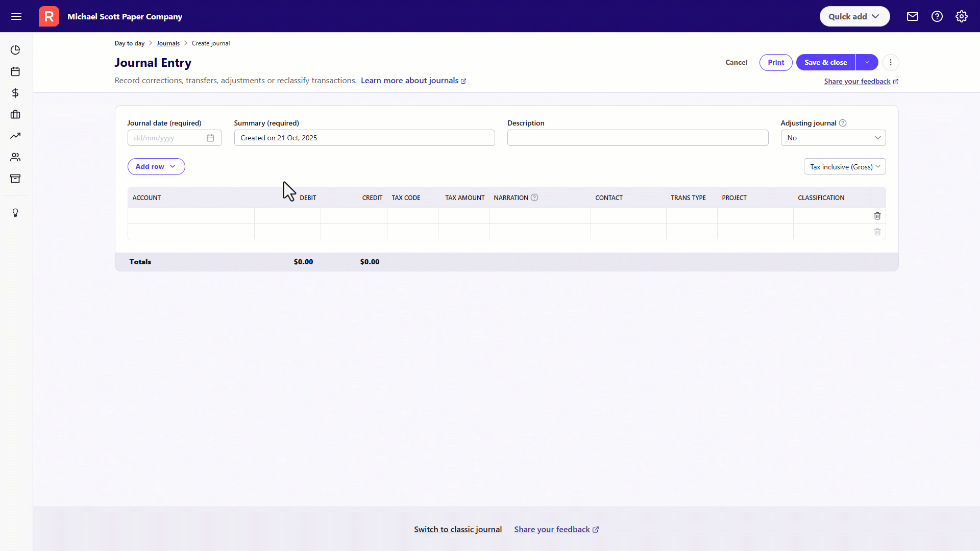Click the dollar sign sidebar icon
This screenshot has height=551, width=980.
click(x=15, y=93)
